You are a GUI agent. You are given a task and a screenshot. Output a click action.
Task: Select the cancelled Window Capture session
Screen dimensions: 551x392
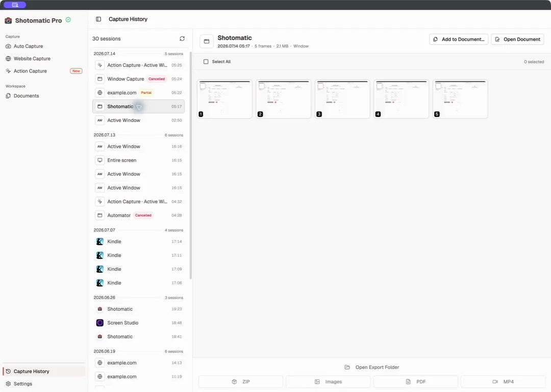(138, 79)
